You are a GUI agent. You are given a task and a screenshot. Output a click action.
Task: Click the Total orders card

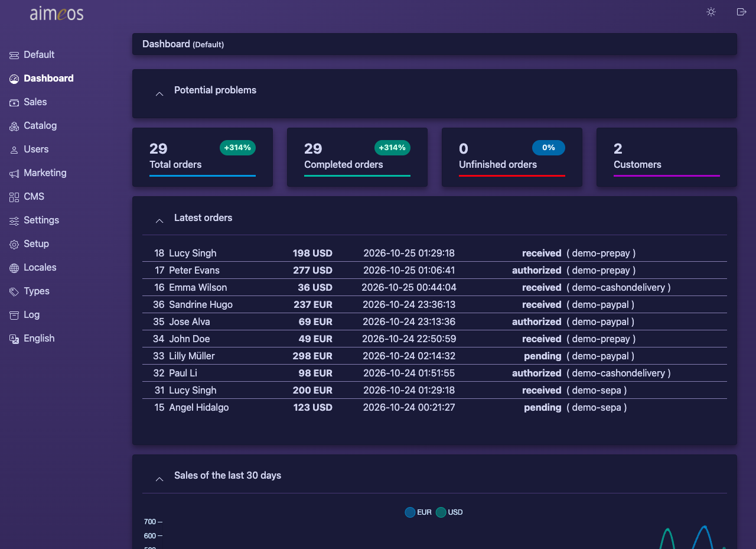(203, 157)
